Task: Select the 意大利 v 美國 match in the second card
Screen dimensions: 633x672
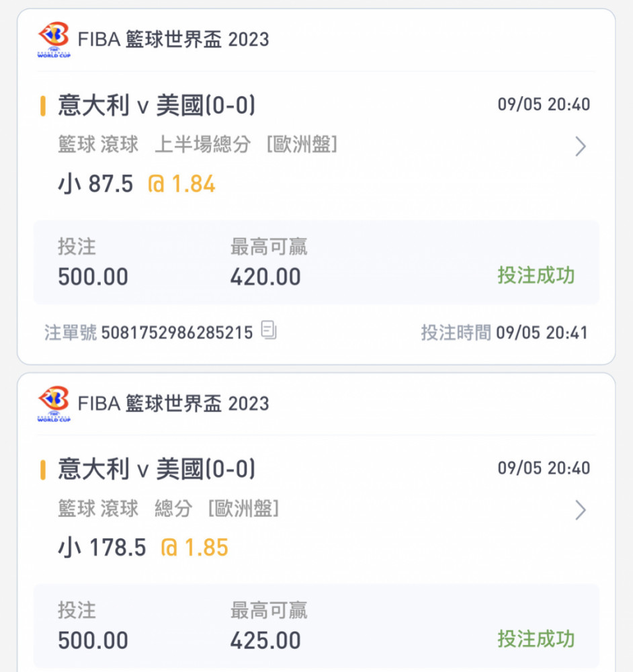Action: coord(157,469)
